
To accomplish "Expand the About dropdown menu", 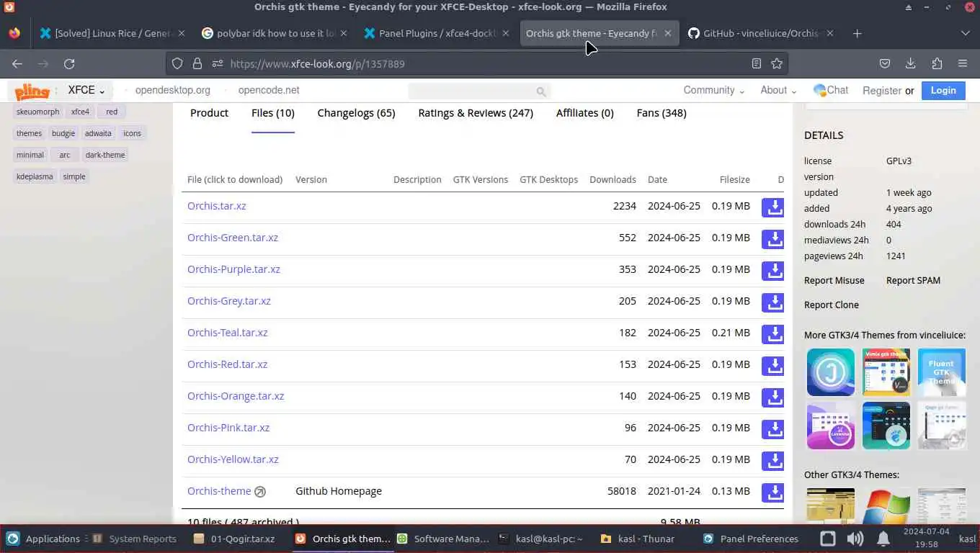I will click(778, 90).
